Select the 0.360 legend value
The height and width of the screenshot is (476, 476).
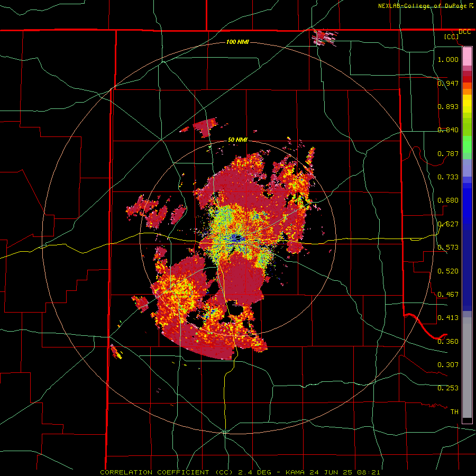click(x=448, y=341)
